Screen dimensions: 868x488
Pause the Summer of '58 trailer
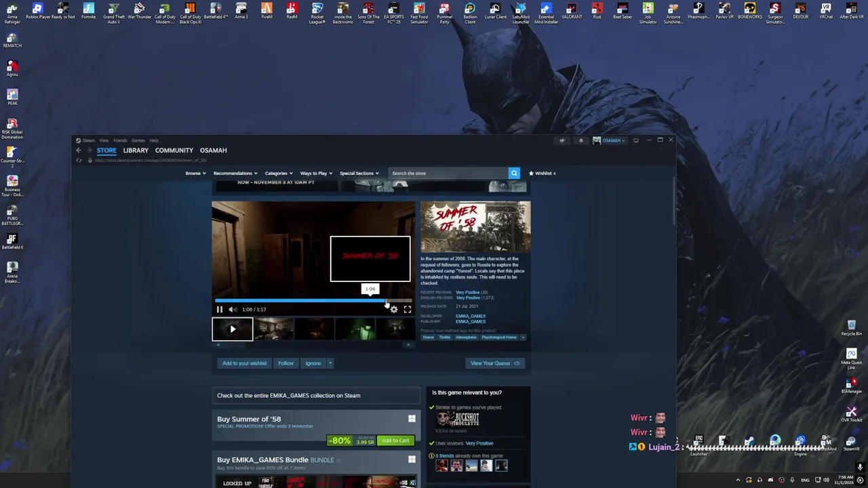(219, 309)
